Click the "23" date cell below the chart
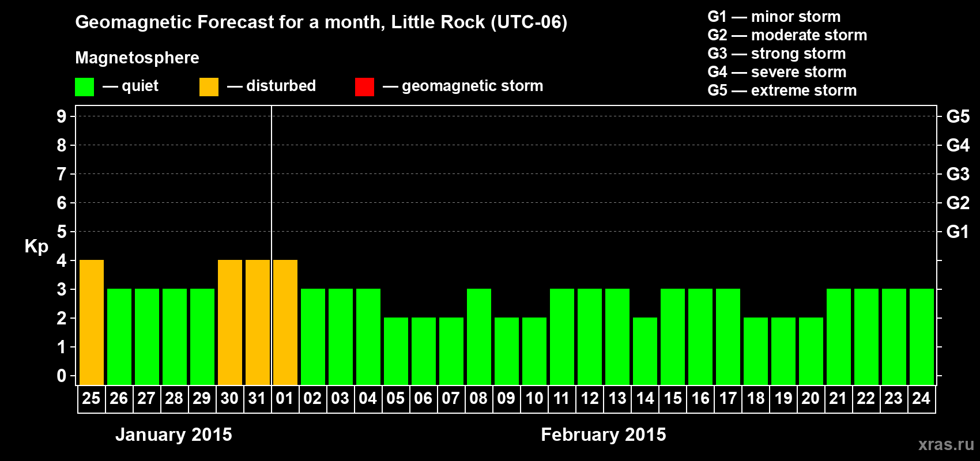Viewport: 980px width, 461px height. (x=894, y=399)
